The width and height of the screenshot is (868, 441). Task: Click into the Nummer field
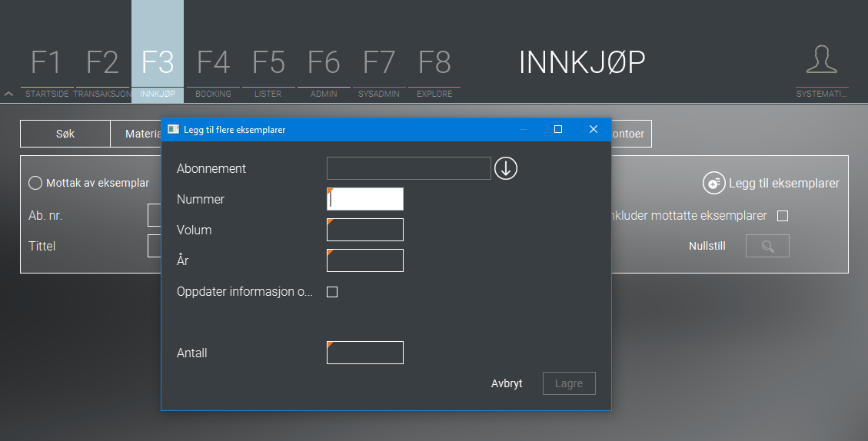364,199
